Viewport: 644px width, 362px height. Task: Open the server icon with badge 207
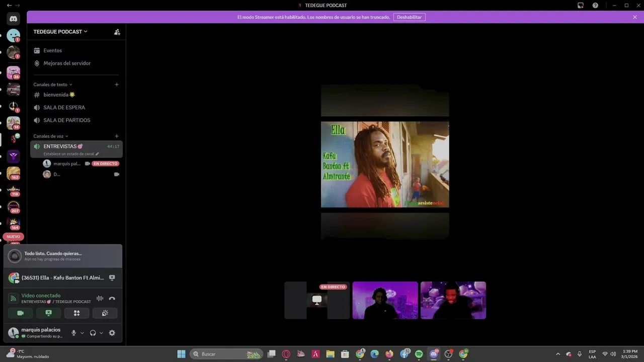[14, 207]
